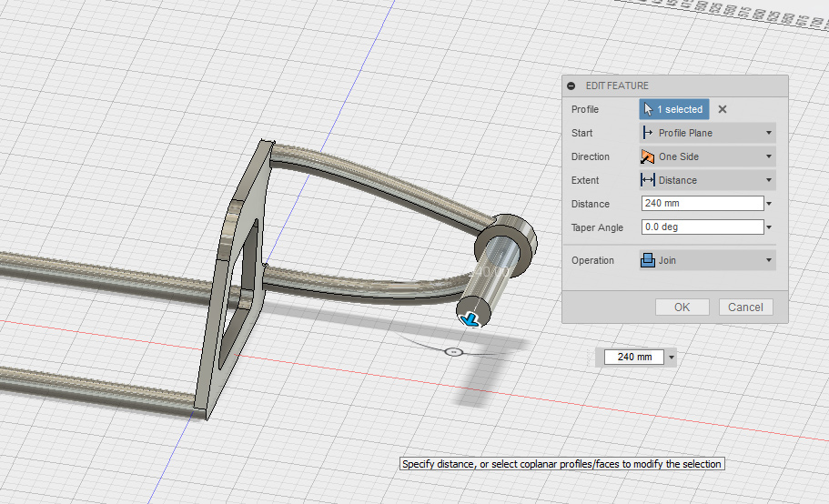Click the Taper Angle input field
This screenshot has height=504, width=829.
coord(701,227)
